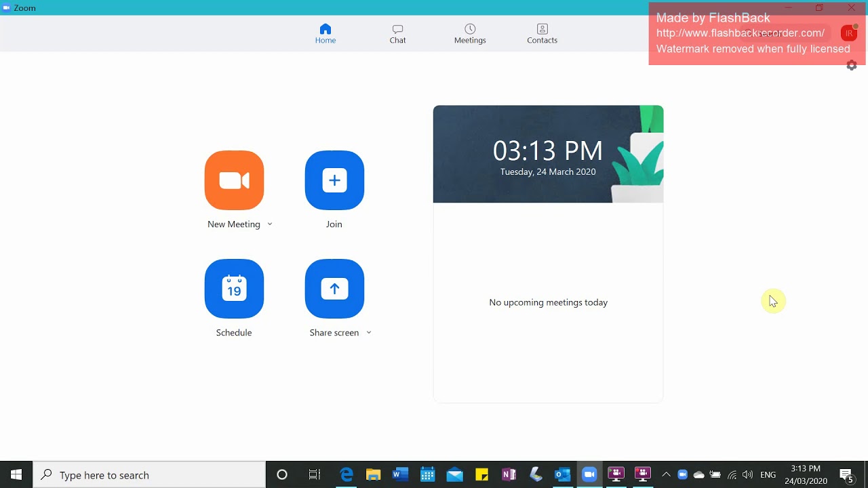Open Zoom settings via gear icon

852,65
